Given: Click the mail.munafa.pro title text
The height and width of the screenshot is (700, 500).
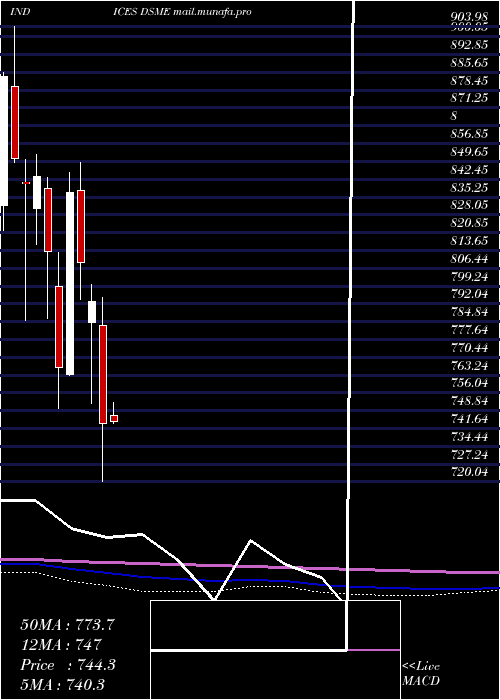Looking at the screenshot, I should point(212,12).
